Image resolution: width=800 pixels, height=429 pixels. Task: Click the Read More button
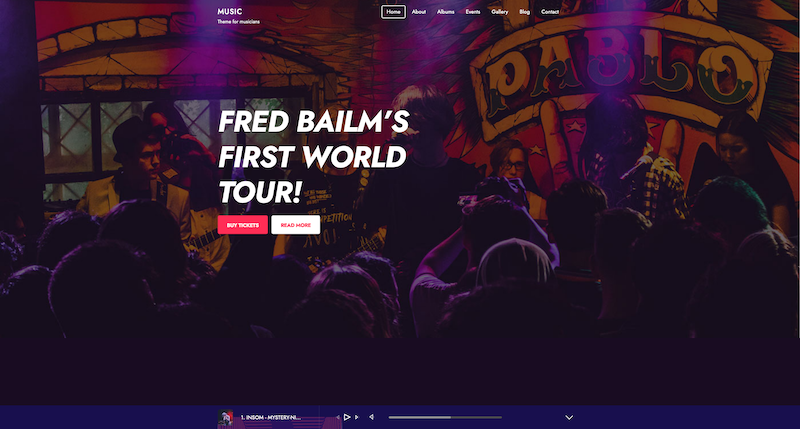[296, 225]
